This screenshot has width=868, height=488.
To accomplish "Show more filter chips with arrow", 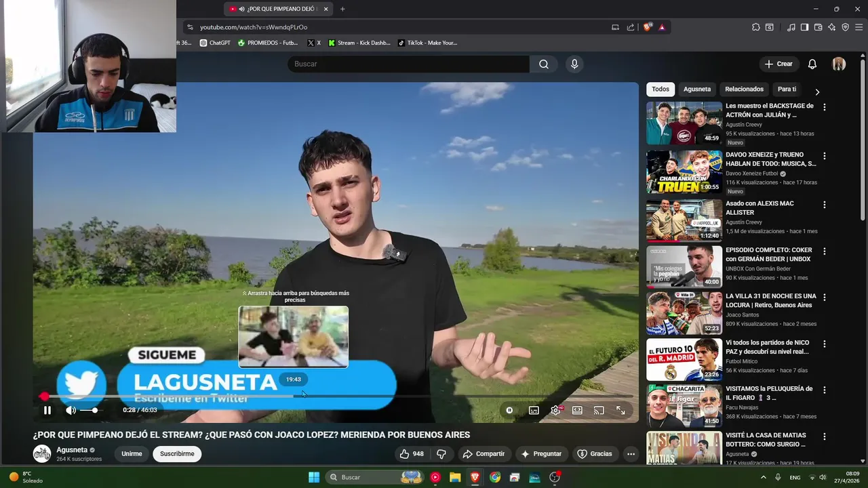I will (817, 91).
